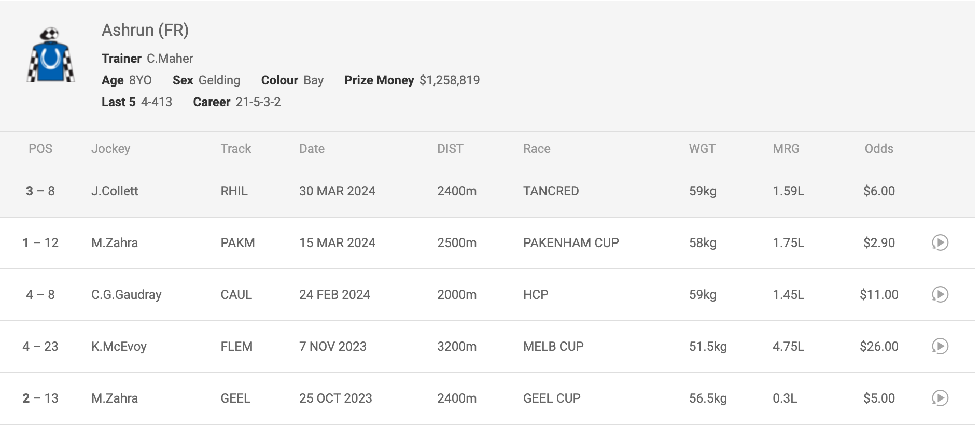
Task: Click jockey J.Collett
Action: 115,191
